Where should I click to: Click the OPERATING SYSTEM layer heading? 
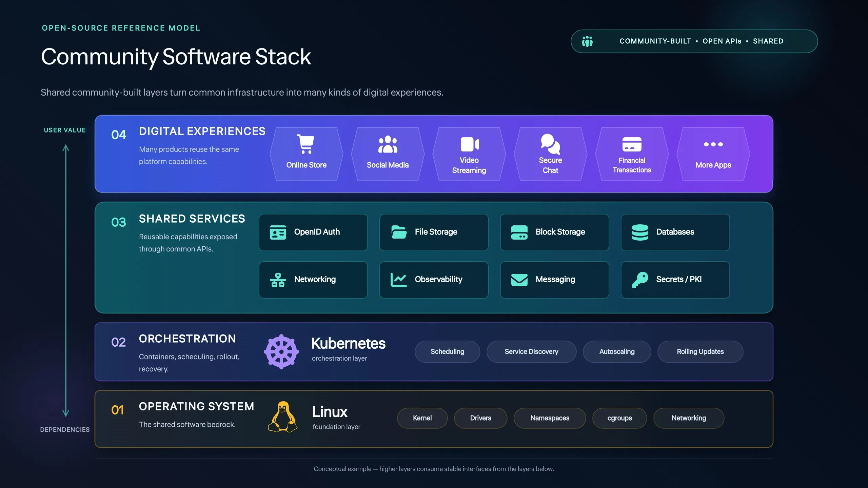pos(196,407)
